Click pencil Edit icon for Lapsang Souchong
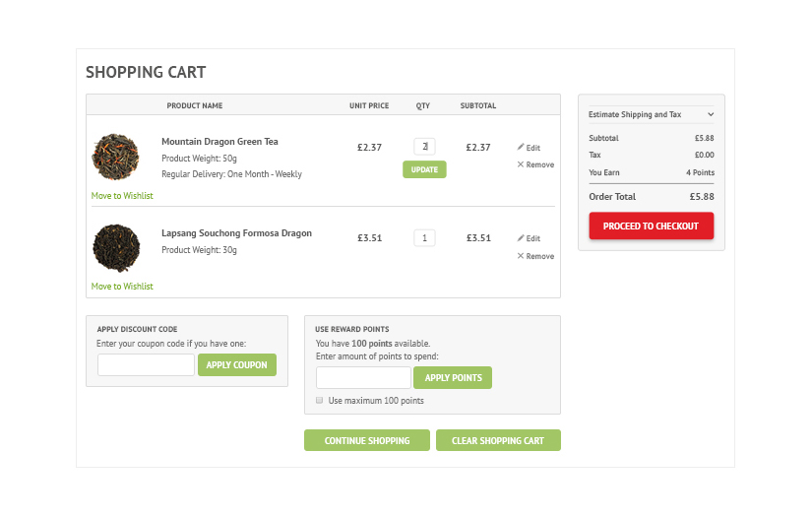 tap(521, 237)
